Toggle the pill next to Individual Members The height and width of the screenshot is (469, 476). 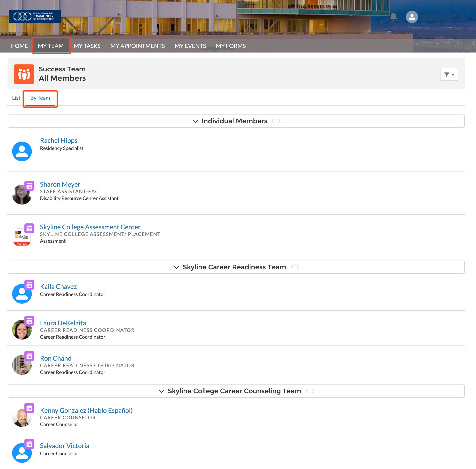(276, 121)
